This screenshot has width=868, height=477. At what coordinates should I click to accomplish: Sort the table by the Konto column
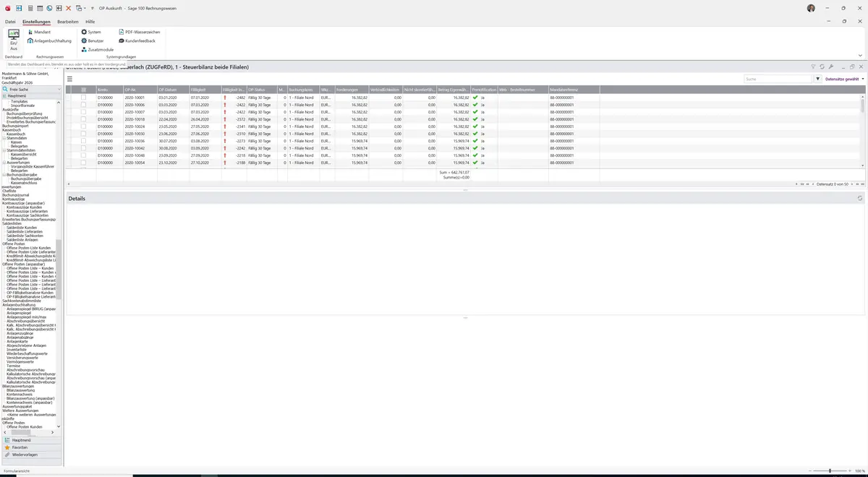click(109, 90)
